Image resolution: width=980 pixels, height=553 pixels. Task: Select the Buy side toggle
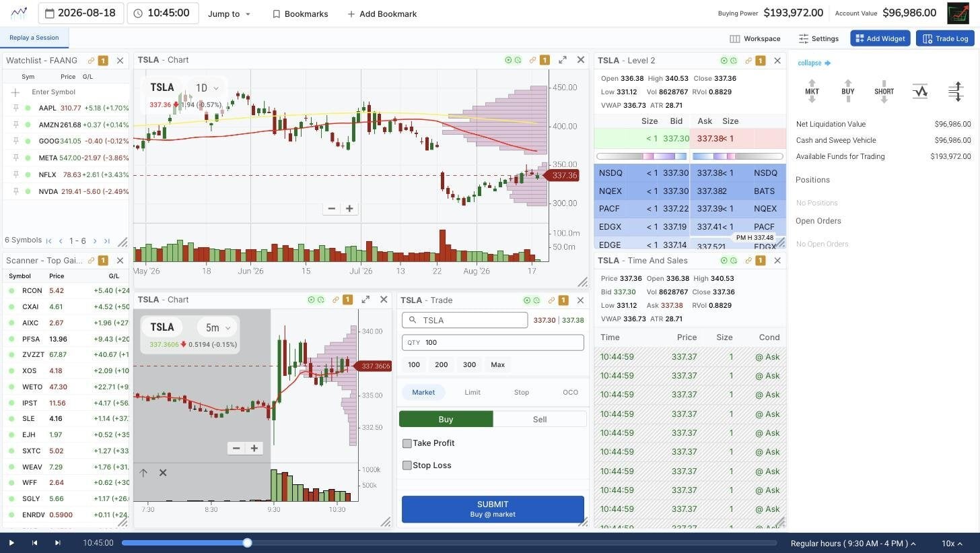point(446,419)
